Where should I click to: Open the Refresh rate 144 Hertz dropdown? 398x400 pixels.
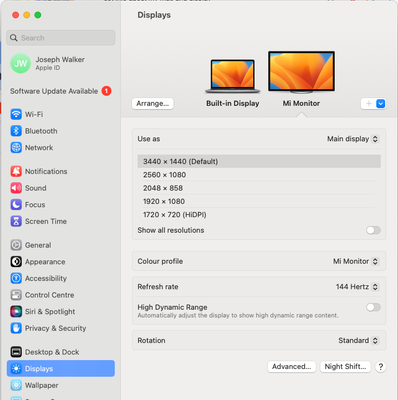tap(357, 287)
